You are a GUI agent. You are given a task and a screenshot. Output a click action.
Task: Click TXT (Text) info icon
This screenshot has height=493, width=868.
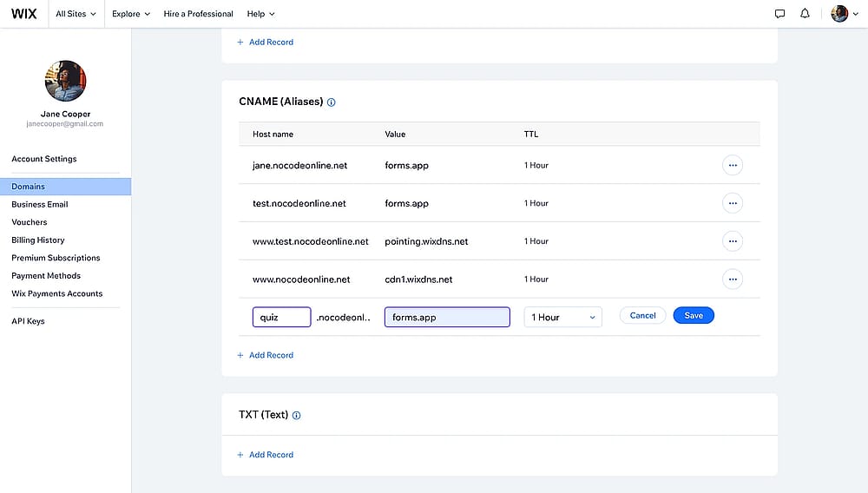(x=296, y=416)
